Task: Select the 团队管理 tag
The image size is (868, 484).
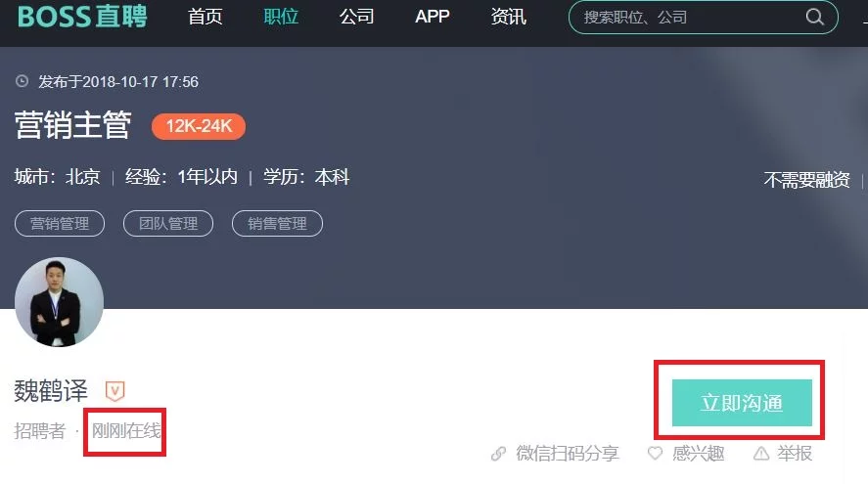Action: coord(168,224)
